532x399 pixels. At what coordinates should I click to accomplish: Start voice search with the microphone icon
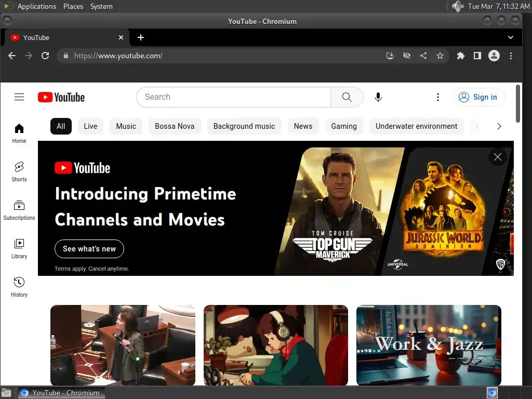(378, 97)
